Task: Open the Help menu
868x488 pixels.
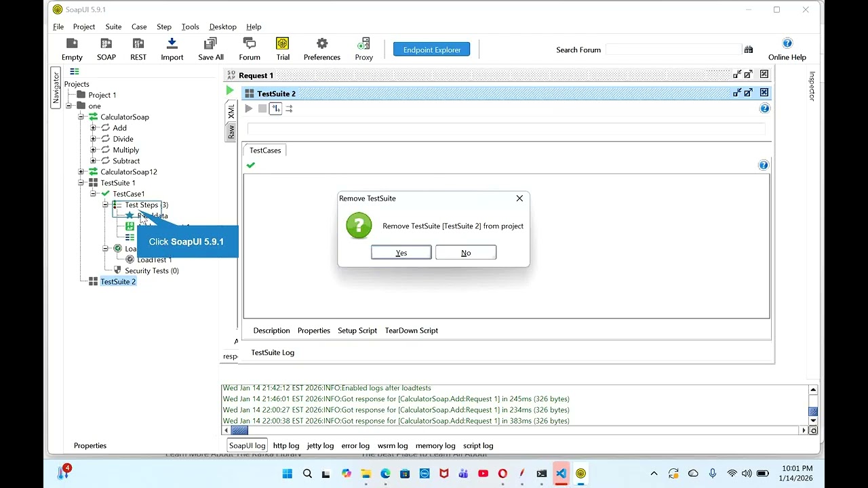Action: click(x=254, y=26)
